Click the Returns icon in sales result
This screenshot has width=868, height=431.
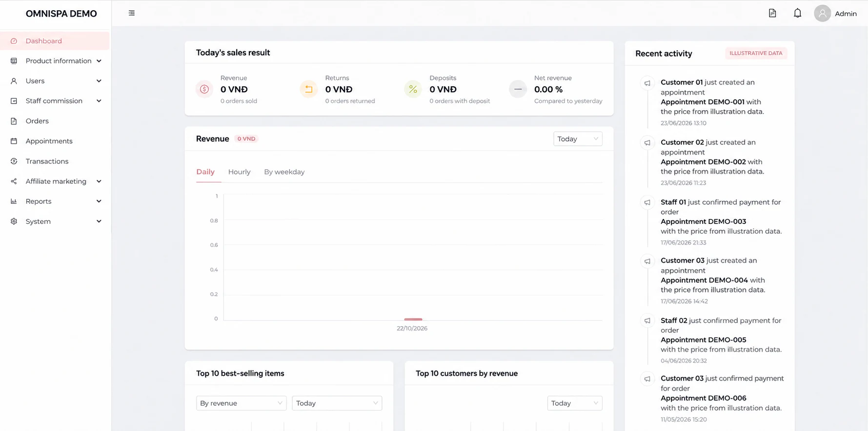coord(308,89)
